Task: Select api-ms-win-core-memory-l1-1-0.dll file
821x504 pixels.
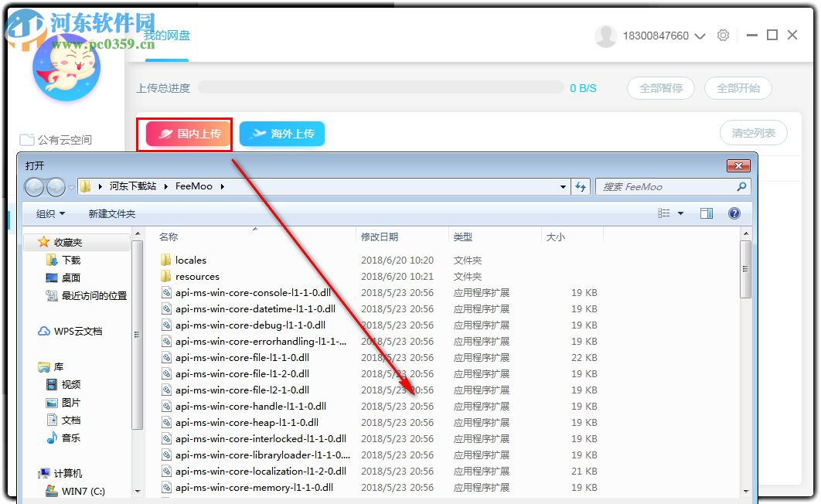Action: tap(247, 487)
